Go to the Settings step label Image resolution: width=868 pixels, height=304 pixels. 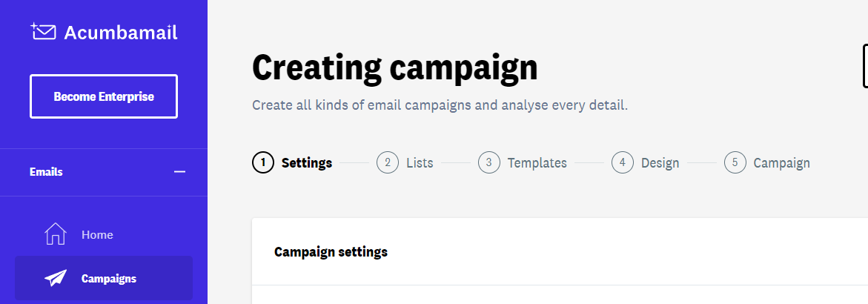[x=307, y=163]
